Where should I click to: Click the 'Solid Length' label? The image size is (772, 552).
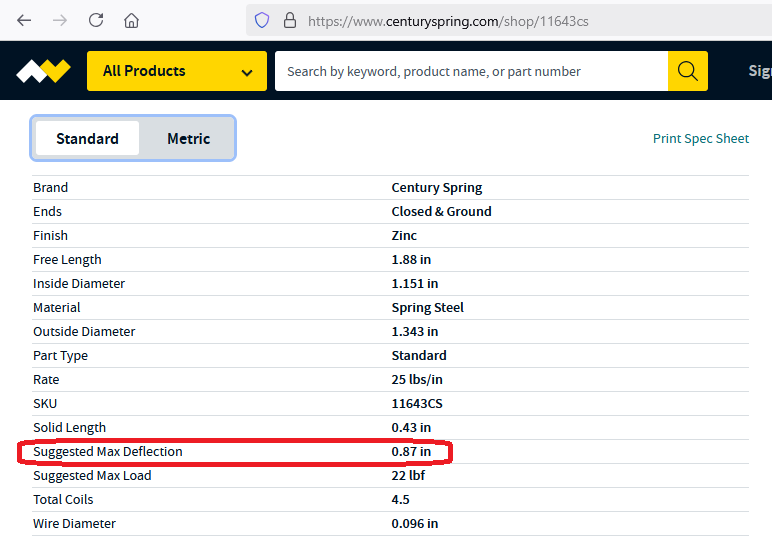[x=69, y=427]
